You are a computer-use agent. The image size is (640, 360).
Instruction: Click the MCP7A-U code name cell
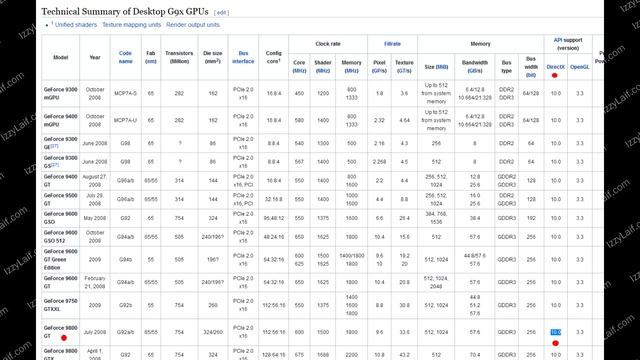tap(125, 120)
